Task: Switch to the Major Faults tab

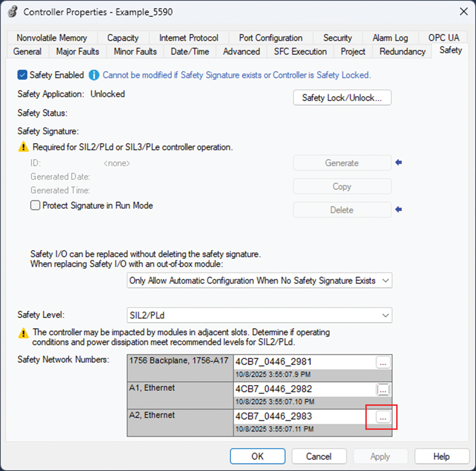Action: click(78, 52)
